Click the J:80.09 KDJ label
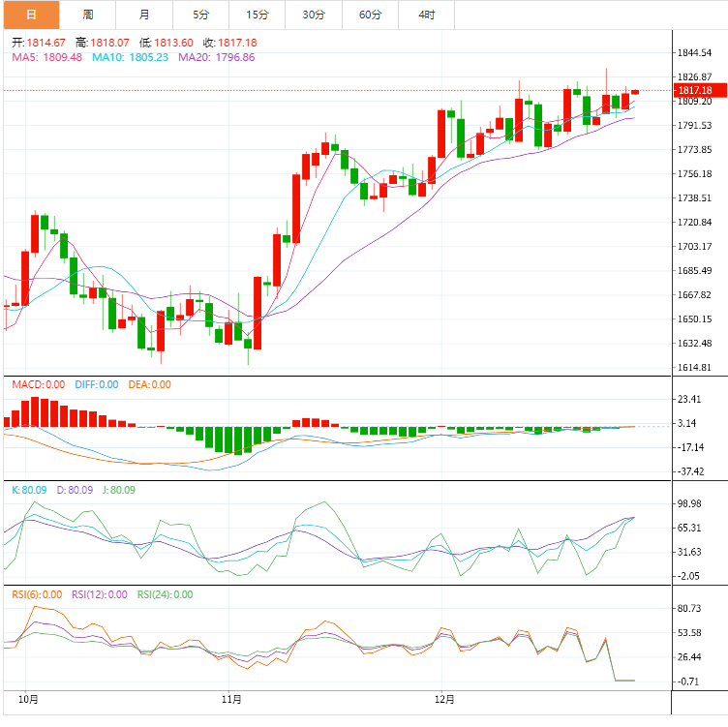This screenshot has width=728, height=727. click(x=119, y=490)
